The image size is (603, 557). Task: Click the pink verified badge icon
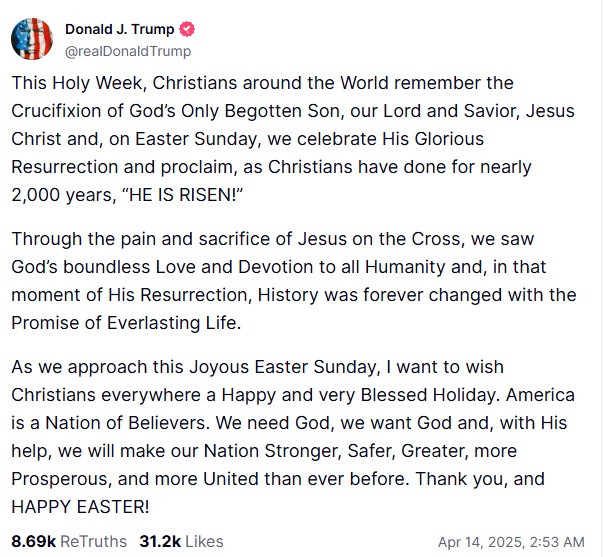[187, 29]
